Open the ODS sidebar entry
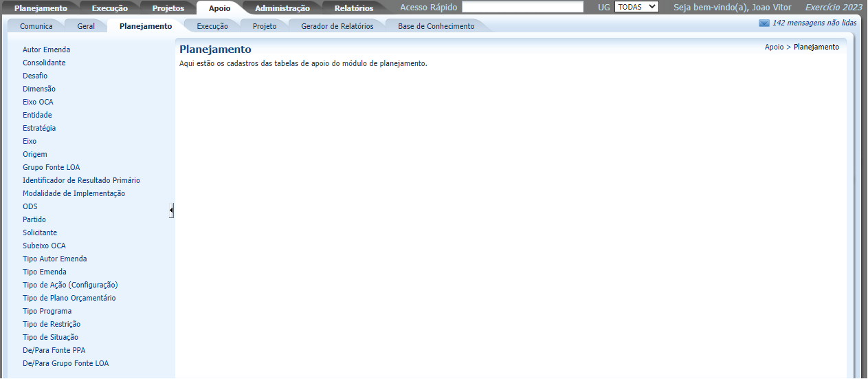 (30, 206)
